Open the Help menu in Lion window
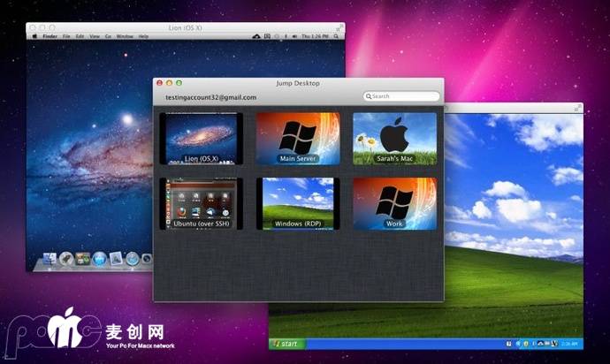 (143, 36)
